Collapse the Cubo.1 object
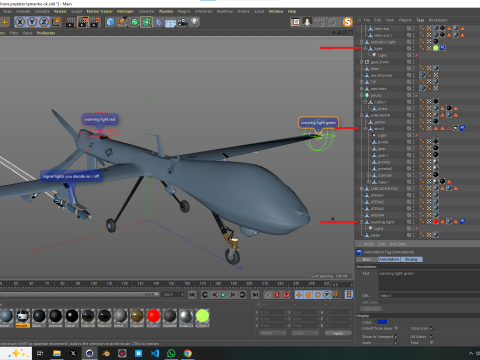 (x=366, y=102)
